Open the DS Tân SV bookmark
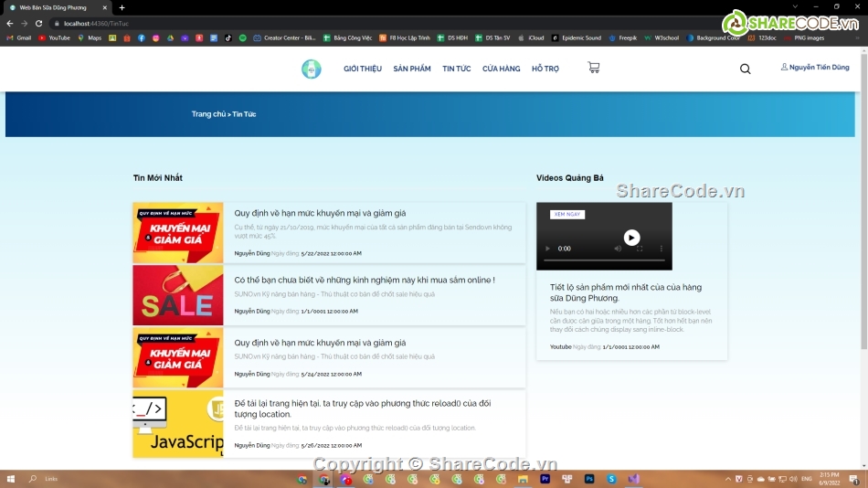 coord(492,38)
